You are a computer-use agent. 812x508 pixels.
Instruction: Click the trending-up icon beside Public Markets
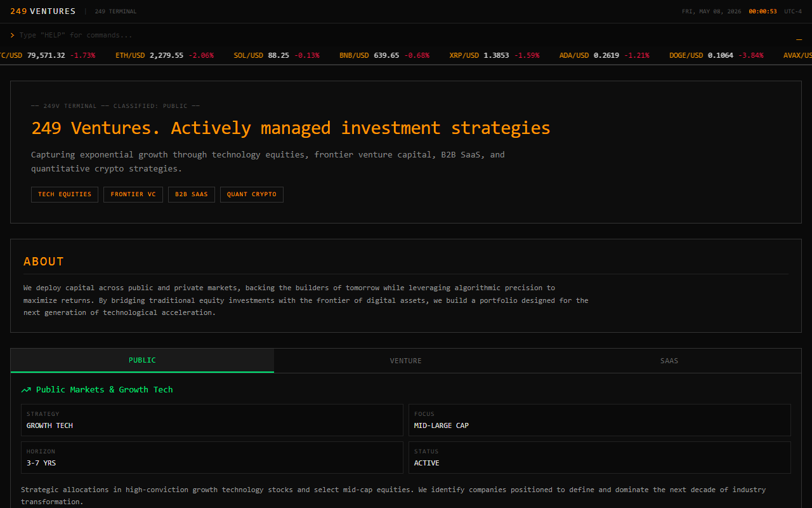(x=26, y=390)
